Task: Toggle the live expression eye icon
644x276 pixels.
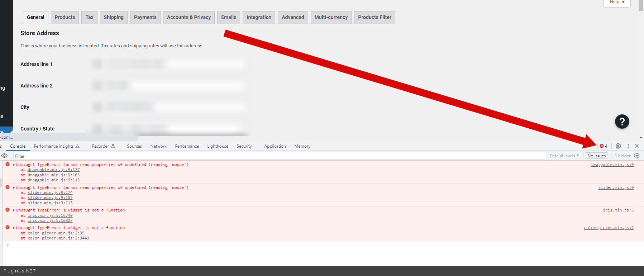Action: (4, 156)
